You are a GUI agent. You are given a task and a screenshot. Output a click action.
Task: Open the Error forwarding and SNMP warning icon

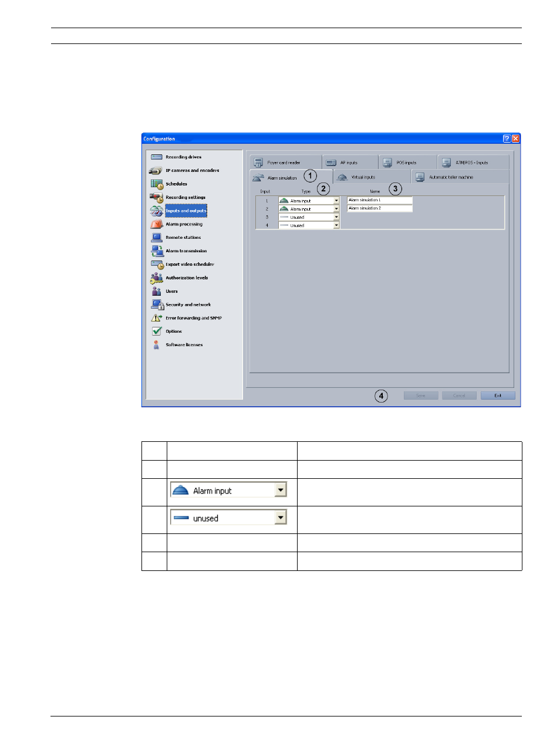tap(157, 318)
